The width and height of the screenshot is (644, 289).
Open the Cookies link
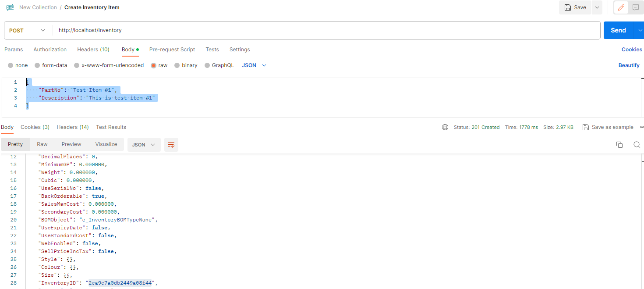631,50
